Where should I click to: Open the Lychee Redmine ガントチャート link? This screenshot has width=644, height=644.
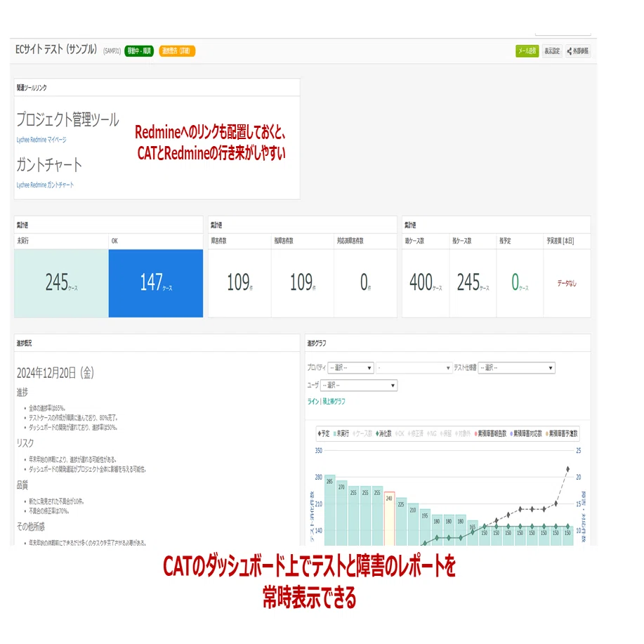point(45,185)
